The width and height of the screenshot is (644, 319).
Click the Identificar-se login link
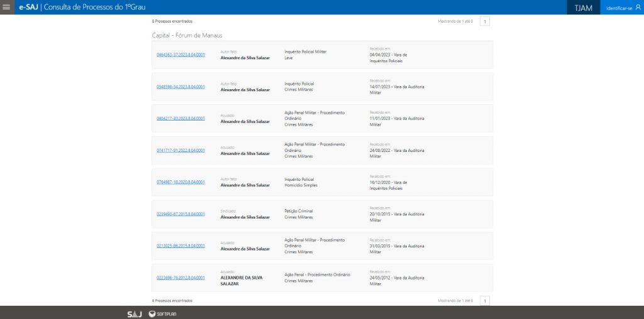point(619,8)
